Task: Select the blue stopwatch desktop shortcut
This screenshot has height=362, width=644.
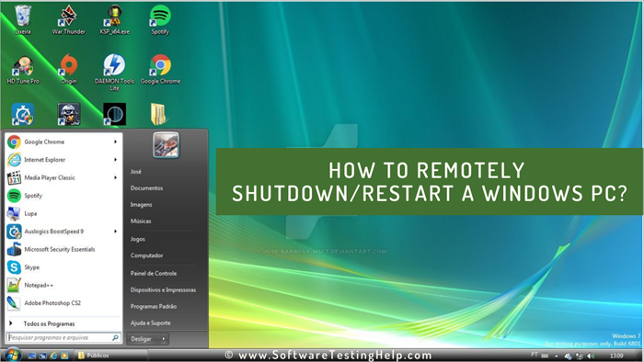Action: pos(23,114)
